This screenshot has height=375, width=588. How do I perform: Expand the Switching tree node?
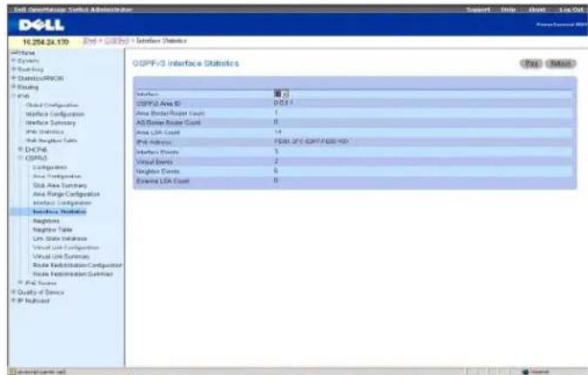14,69
